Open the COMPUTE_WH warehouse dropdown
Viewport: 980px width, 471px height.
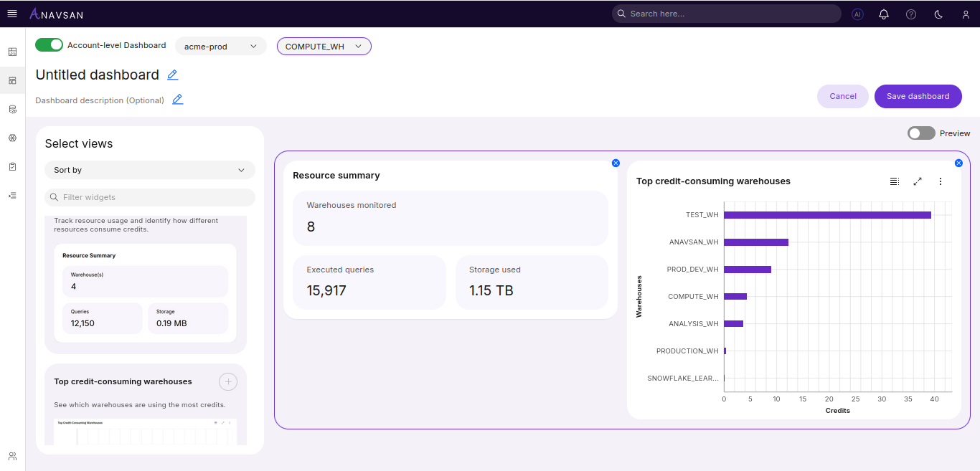click(324, 47)
